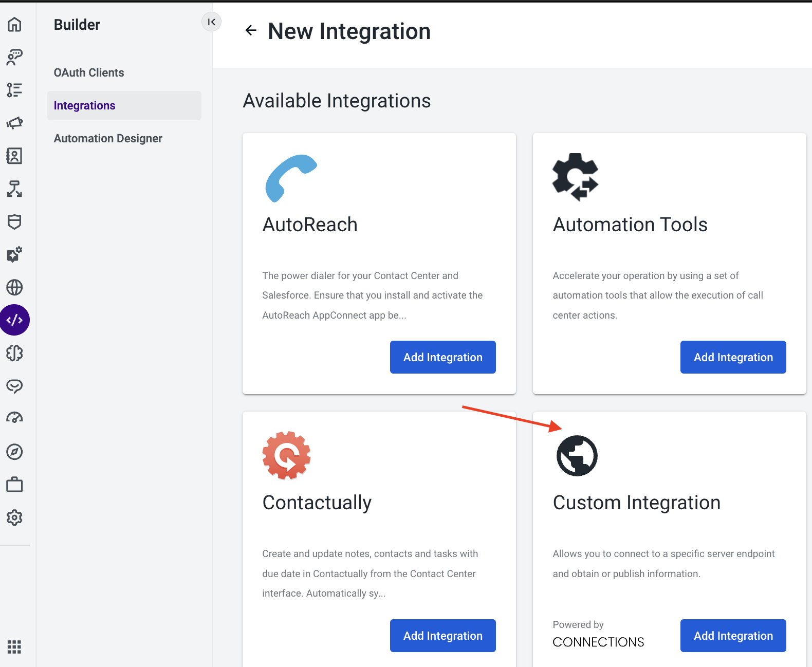Select Integrations in Builder menu

(124, 105)
